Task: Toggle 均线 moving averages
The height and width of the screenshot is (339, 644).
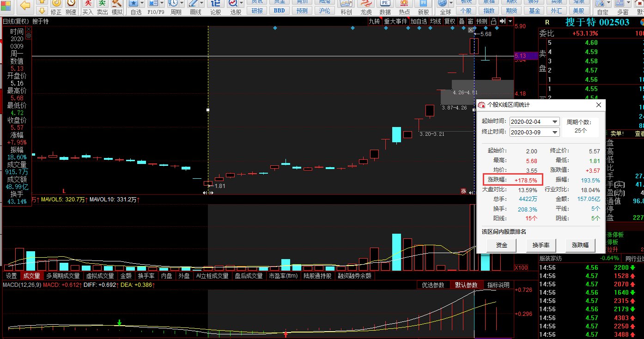Action: [x=435, y=21]
